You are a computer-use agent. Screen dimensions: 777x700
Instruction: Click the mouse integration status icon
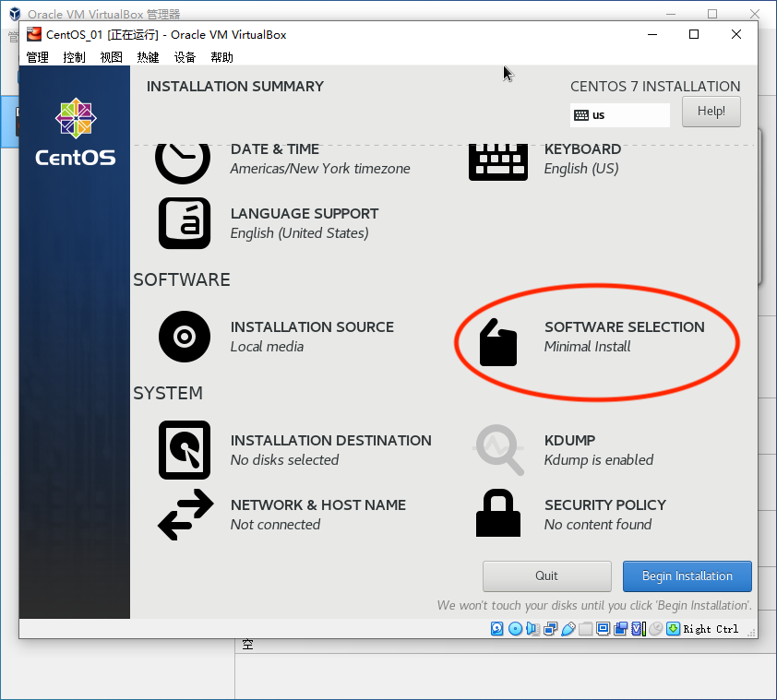tap(655, 629)
